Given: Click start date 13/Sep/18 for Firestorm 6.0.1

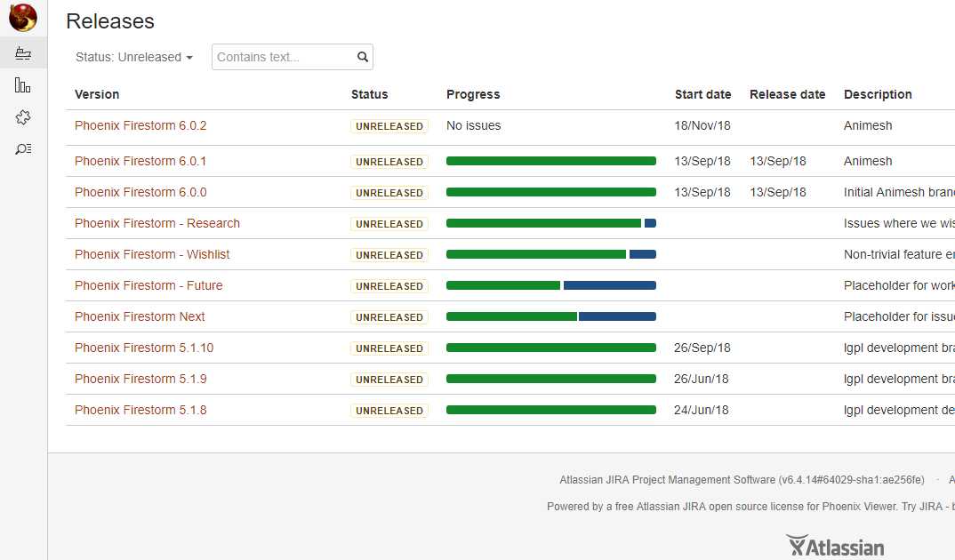Looking at the screenshot, I should tap(702, 161).
